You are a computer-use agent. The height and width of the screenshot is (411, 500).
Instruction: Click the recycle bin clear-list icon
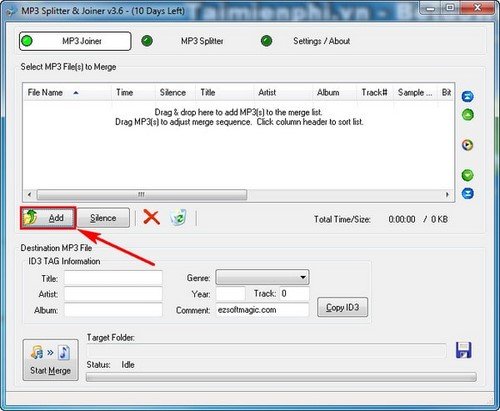(178, 218)
